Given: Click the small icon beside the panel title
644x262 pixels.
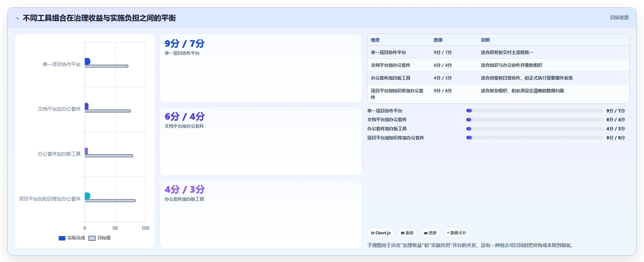Looking at the screenshot, I should (17, 18).
